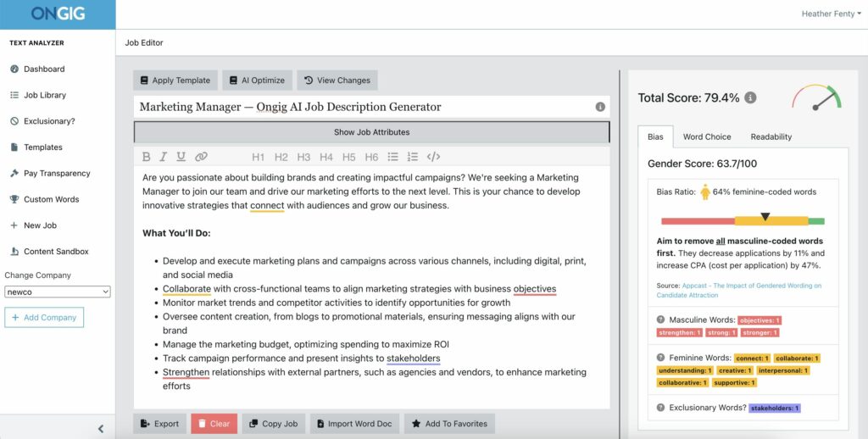Click the feminine word tag 'understanding: 1'
Image resolution: width=868 pixels, height=439 pixels.
point(685,370)
